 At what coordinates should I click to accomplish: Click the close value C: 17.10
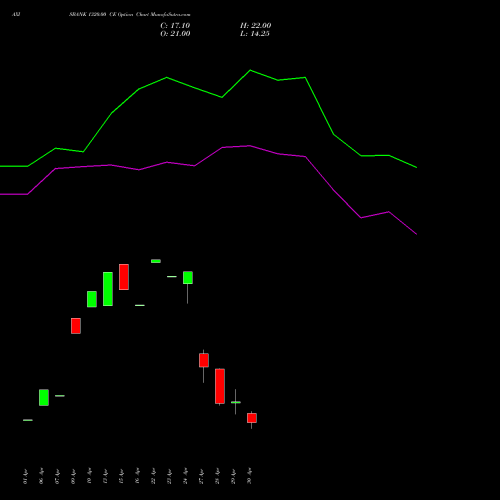(x=175, y=26)
